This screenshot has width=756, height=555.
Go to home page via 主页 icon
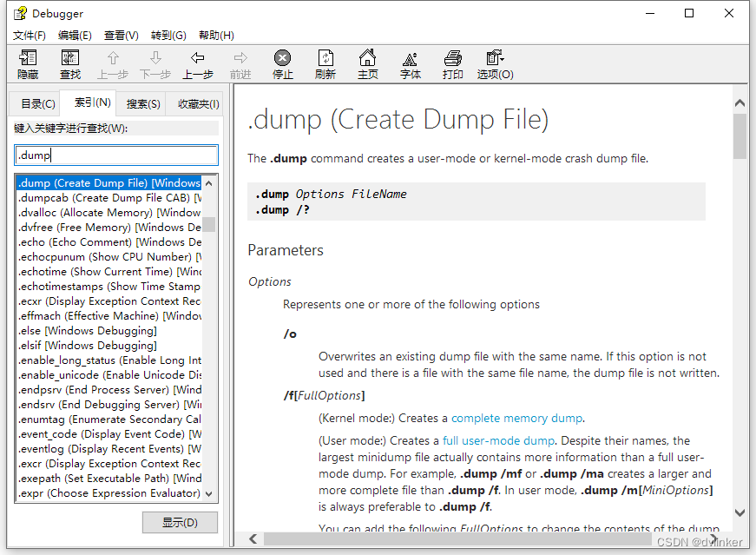pyautogui.click(x=368, y=64)
